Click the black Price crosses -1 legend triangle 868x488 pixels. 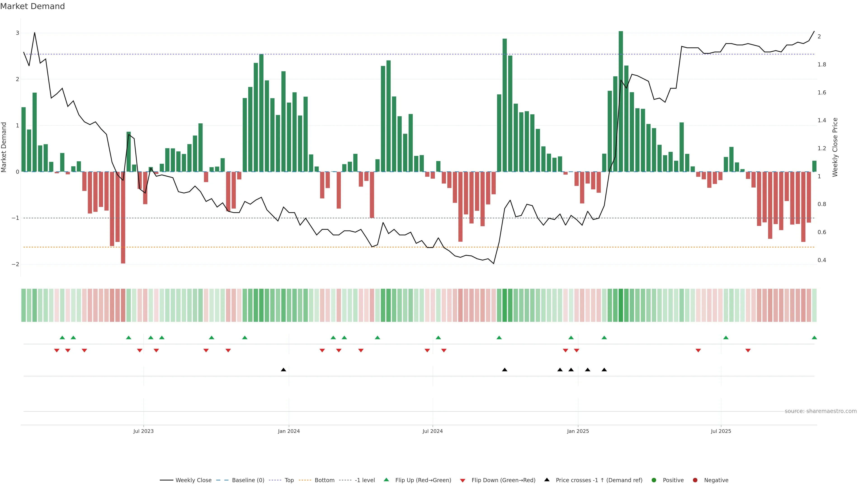(x=547, y=480)
